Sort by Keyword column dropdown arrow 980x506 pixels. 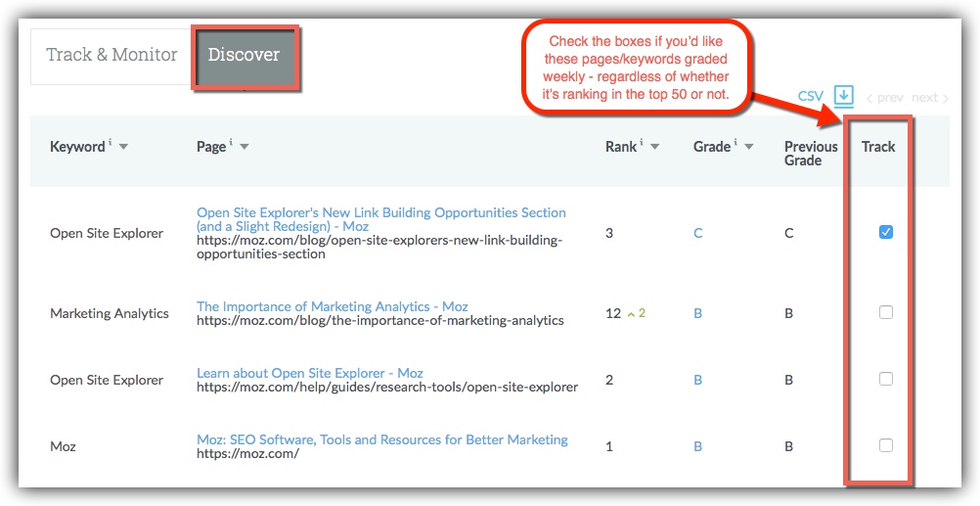tap(123, 147)
